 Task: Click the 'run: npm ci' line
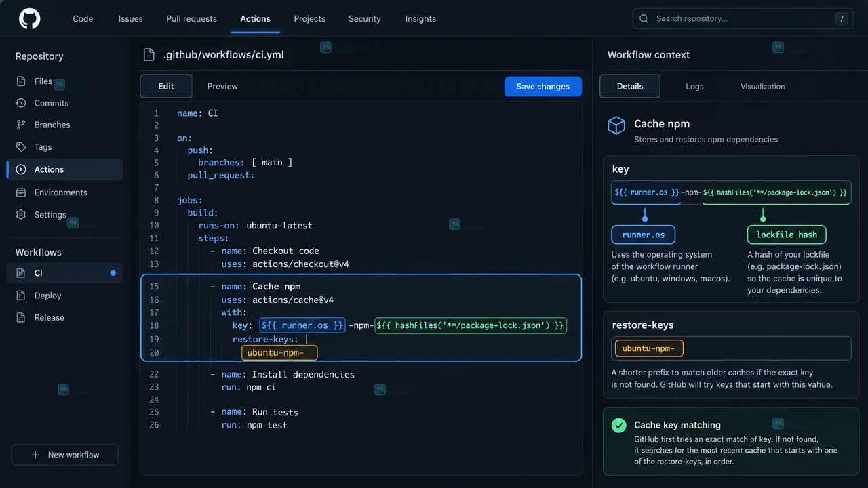248,387
